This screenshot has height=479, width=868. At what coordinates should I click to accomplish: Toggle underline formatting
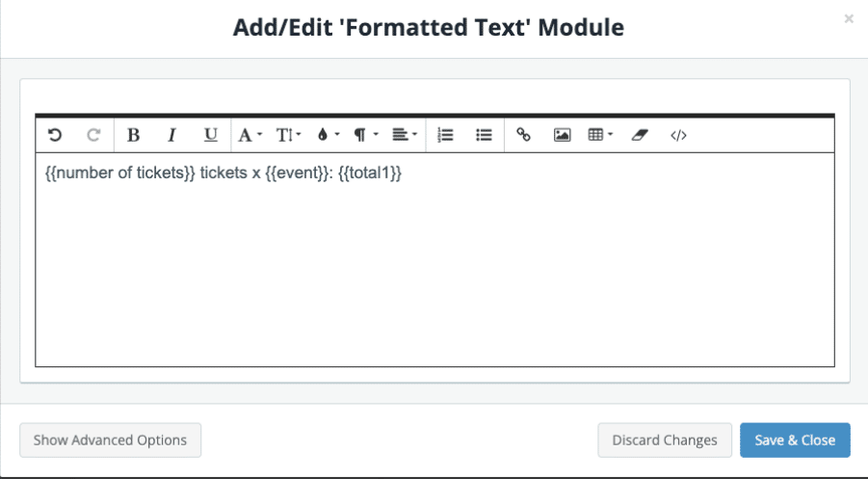click(211, 135)
